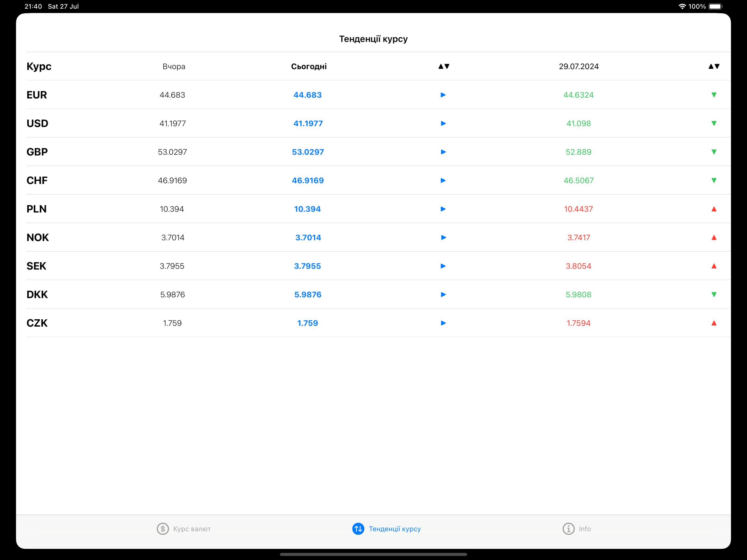This screenshot has height=560, width=747.
Task: Click the Вчора column header
Action: click(173, 66)
